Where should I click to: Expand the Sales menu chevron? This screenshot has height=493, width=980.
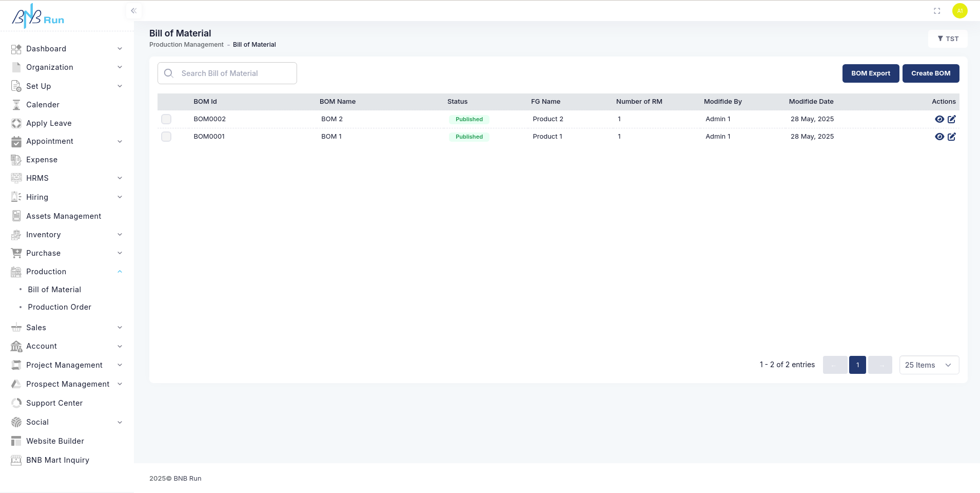coord(120,328)
